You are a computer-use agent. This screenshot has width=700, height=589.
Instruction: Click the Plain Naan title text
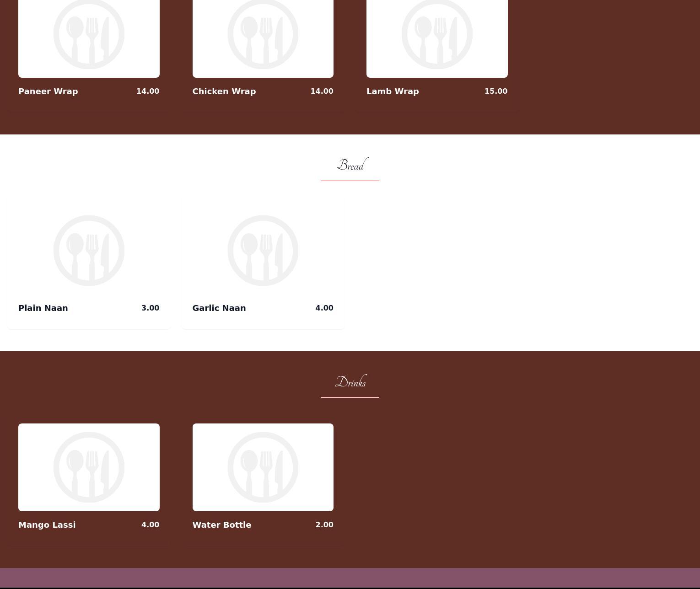43,308
